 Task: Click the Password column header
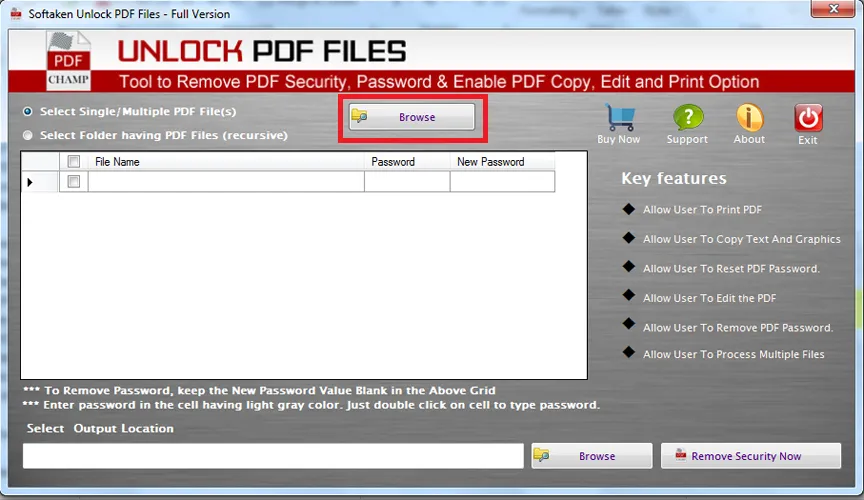(407, 162)
